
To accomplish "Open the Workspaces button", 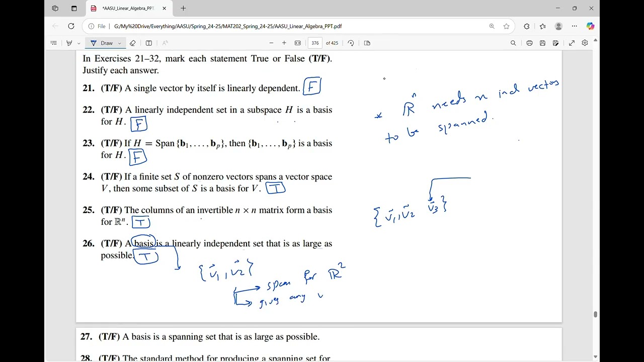I will tap(55, 9).
